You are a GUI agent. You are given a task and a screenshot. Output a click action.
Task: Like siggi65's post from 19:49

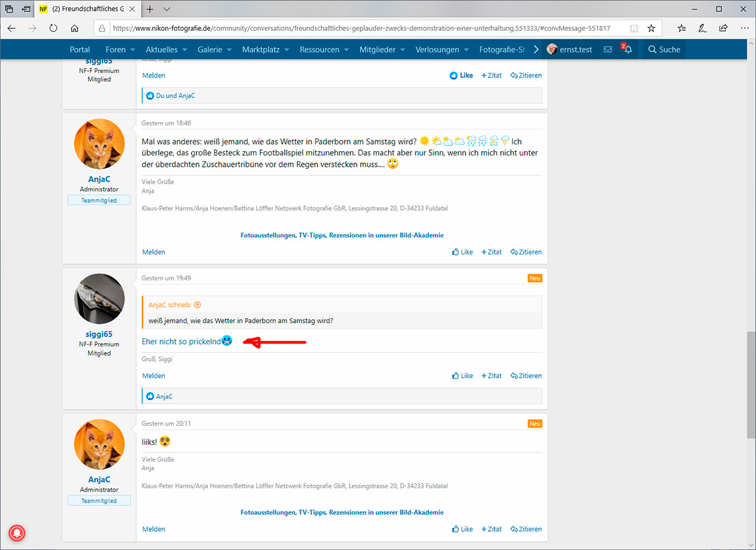click(462, 375)
